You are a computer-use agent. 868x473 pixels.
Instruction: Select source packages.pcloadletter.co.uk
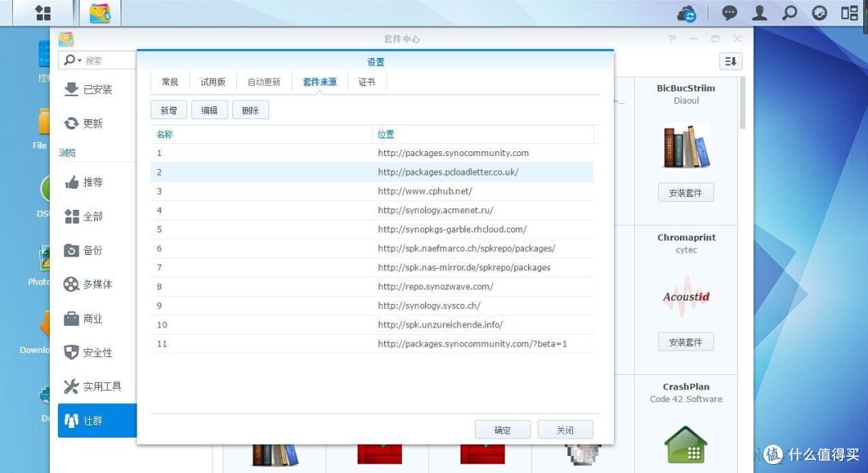pyautogui.click(x=372, y=171)
